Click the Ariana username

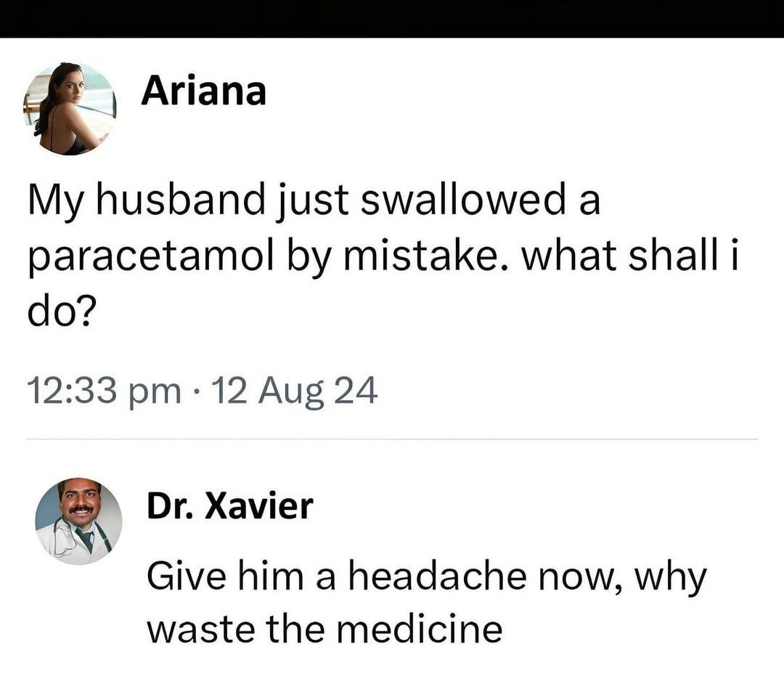(203, 92)
